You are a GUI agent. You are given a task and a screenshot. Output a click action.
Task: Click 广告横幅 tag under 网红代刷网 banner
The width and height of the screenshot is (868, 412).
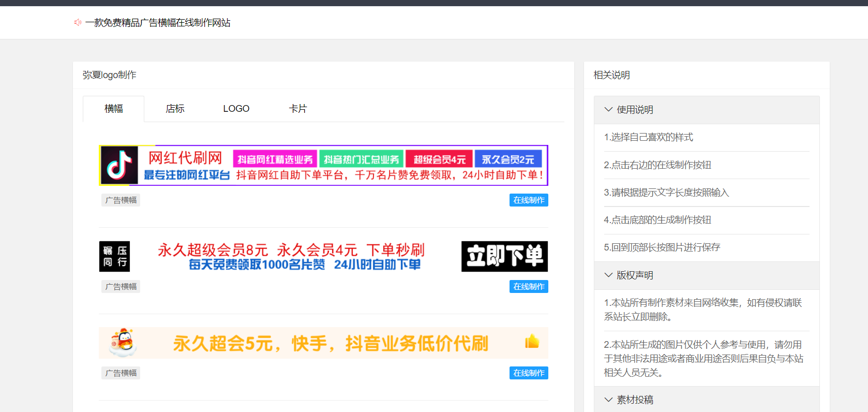(x=121, y=200)
